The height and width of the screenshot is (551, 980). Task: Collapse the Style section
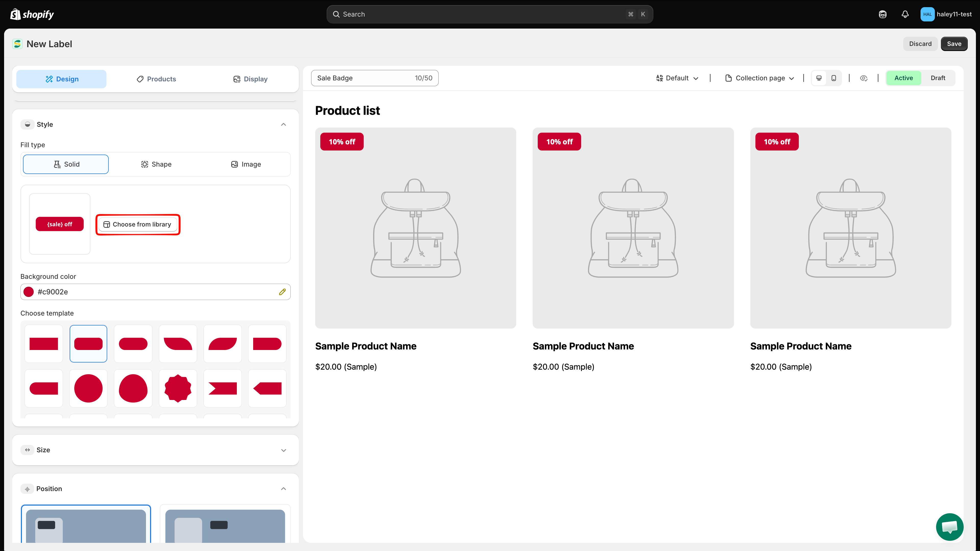click(x=284, y=124)
